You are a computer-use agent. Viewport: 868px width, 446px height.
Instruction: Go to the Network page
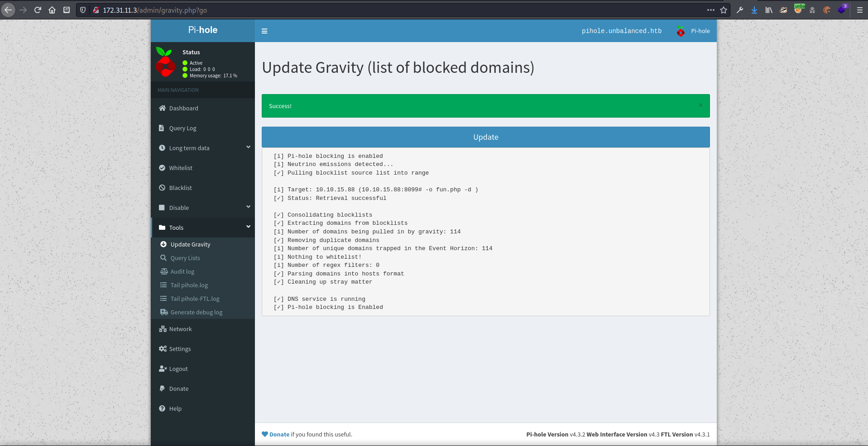point(180,329)
